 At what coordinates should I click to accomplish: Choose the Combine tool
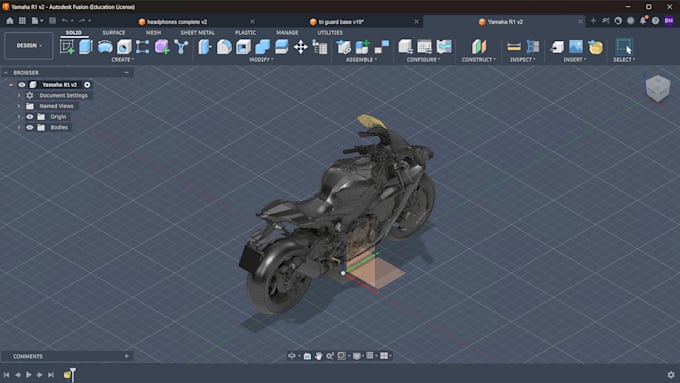[262, 47]
